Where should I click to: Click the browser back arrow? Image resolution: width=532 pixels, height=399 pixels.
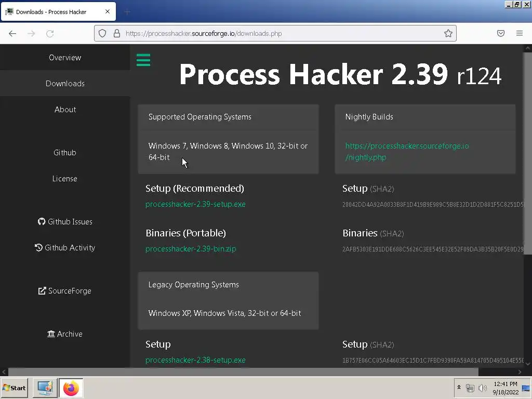tap(12, 33)
